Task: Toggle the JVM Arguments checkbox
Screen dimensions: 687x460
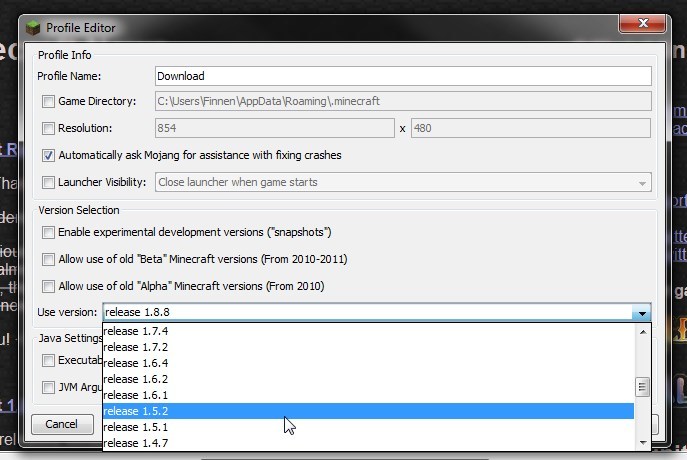Action: pyautogui.click(x=48, y=388)
